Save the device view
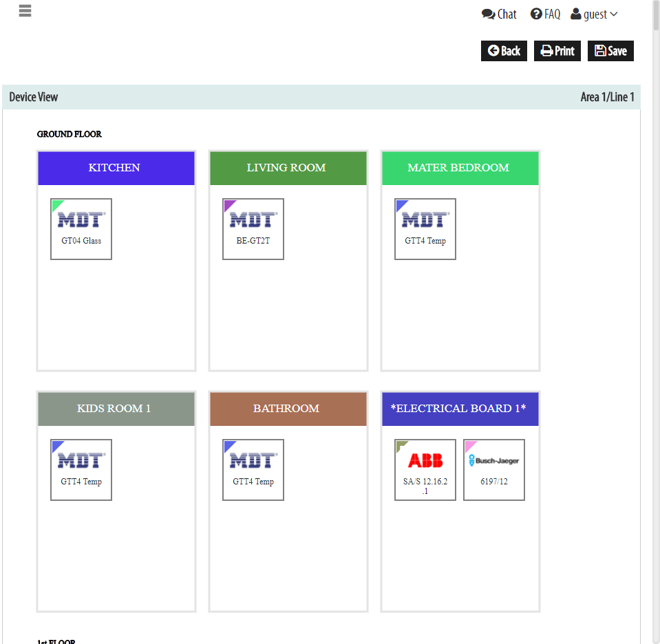Viewport: 660px width, 644px height. click(610, 51)
